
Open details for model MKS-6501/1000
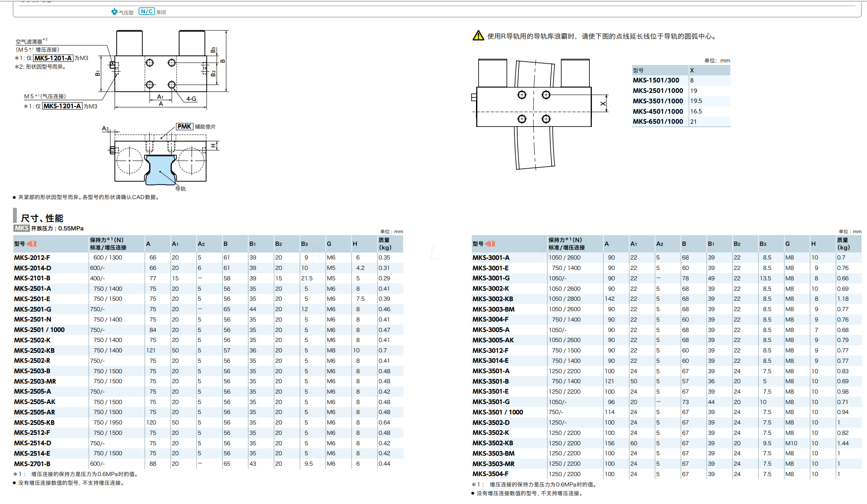(657, 121)
